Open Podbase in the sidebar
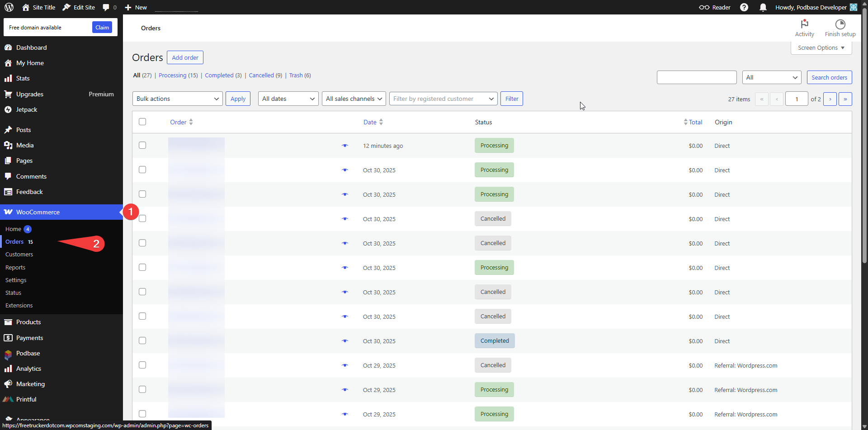The height and width of the screenshot is (430, 868). (x=28, y=353)
